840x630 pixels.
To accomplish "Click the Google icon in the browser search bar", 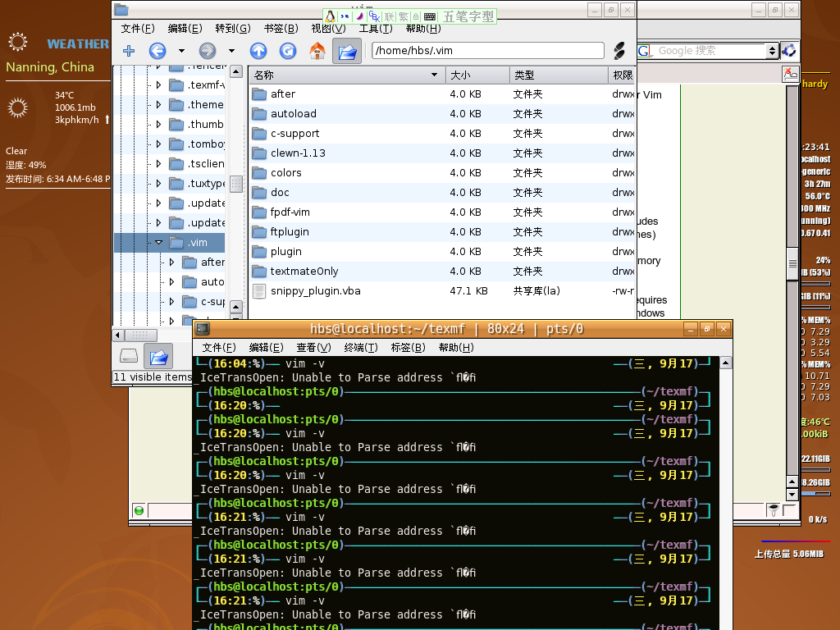I will tap(645, 51).
